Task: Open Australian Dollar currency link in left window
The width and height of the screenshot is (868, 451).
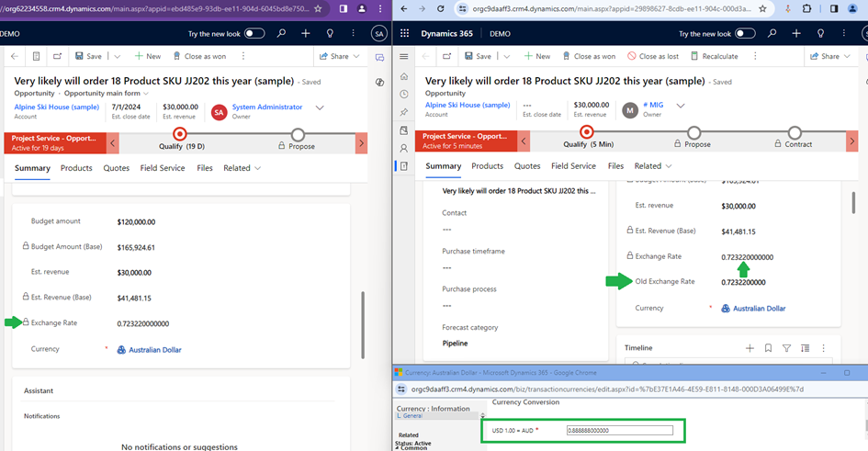Action: 155,350
